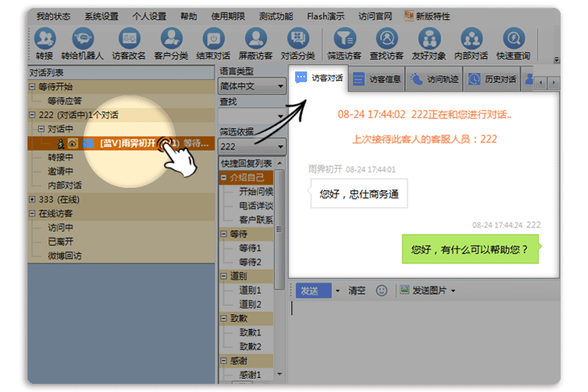Open the 系统设置 menu
The image size is (588, 392).
(x=101, y=16)
